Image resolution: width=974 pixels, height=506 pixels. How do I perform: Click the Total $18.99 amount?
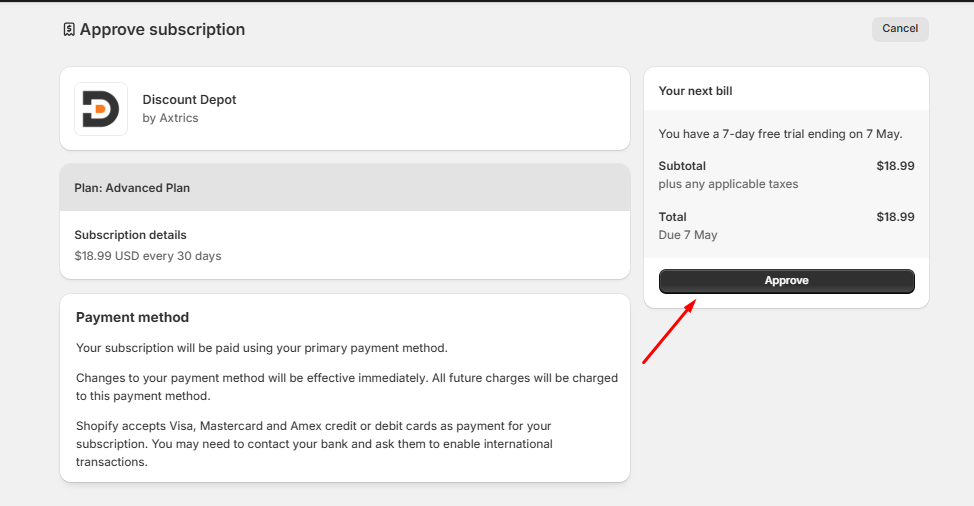point(895,217)
